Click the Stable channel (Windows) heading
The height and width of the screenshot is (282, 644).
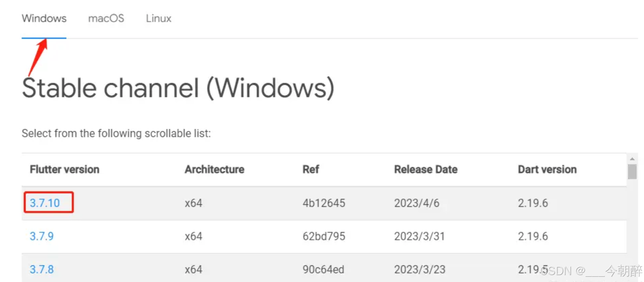pos(178,88)
